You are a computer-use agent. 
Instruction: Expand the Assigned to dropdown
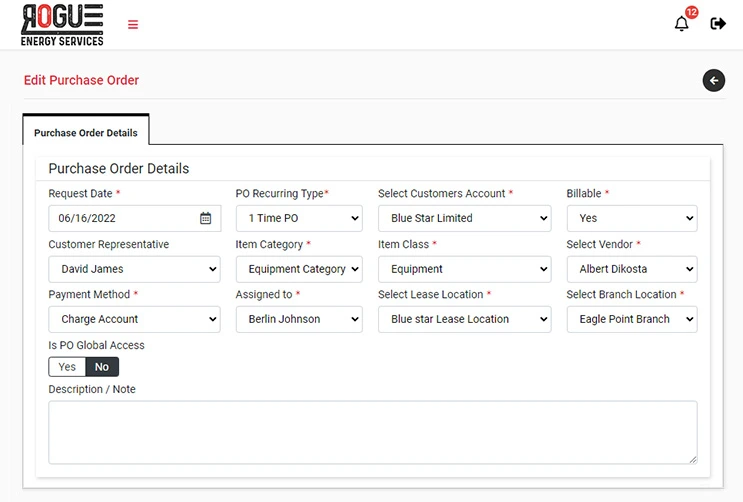tap(299, 319)
